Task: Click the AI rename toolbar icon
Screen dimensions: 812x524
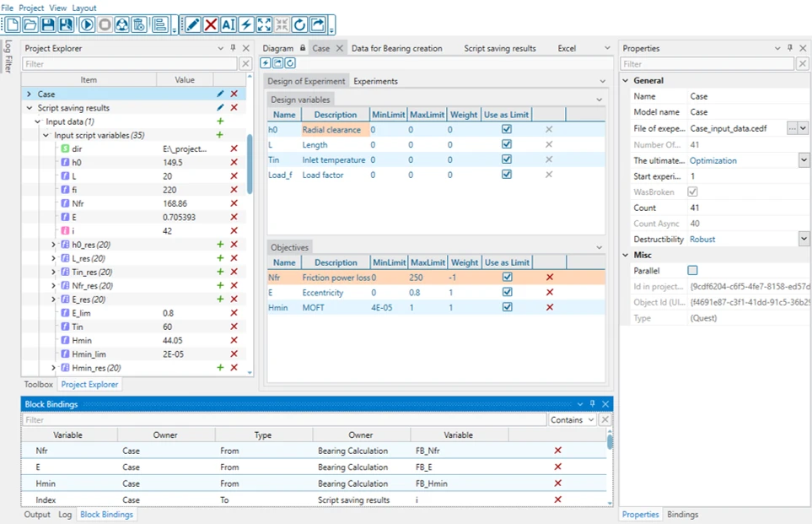Action: pos(228,25)
